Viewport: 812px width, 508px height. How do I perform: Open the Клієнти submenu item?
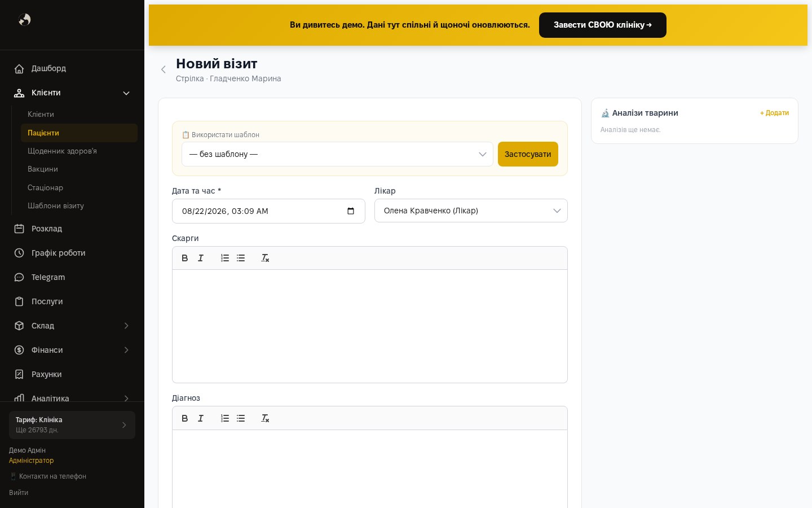(x=79, y=115)
